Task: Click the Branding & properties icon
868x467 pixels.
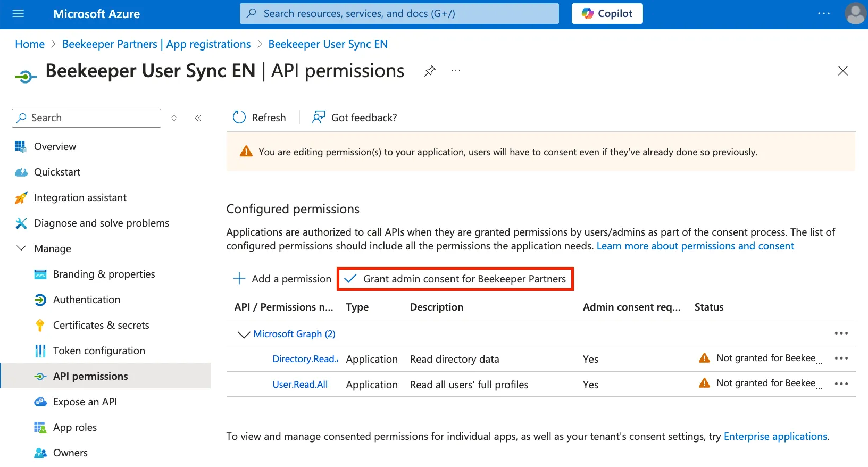Action: pos(40,274)
